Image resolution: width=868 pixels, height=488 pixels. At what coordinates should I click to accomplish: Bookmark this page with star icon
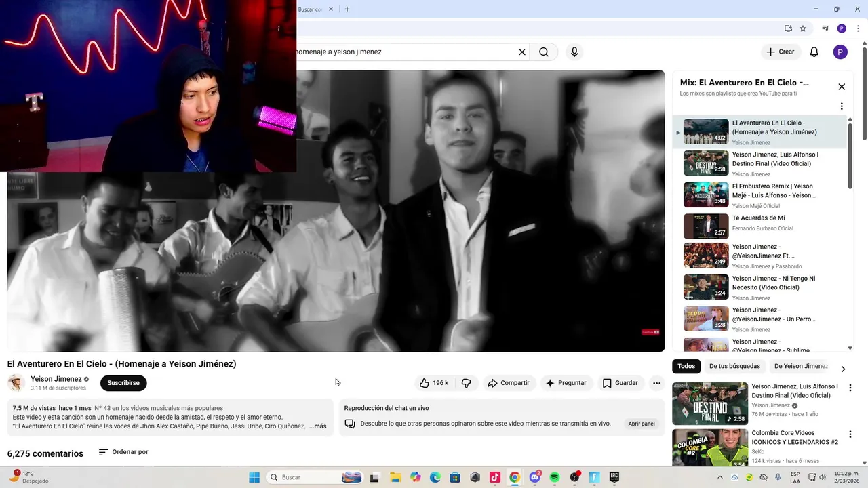803,28
